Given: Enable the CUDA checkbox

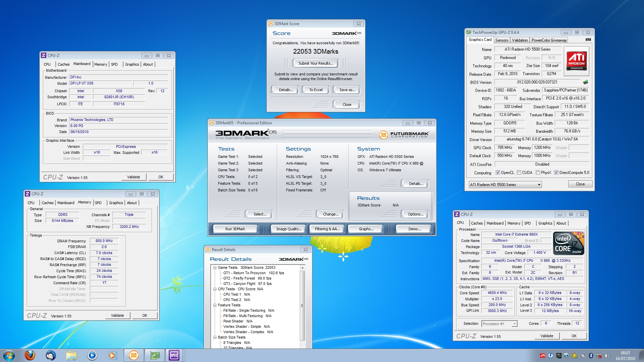Looking at the screenshot, I should coord(519,173).
